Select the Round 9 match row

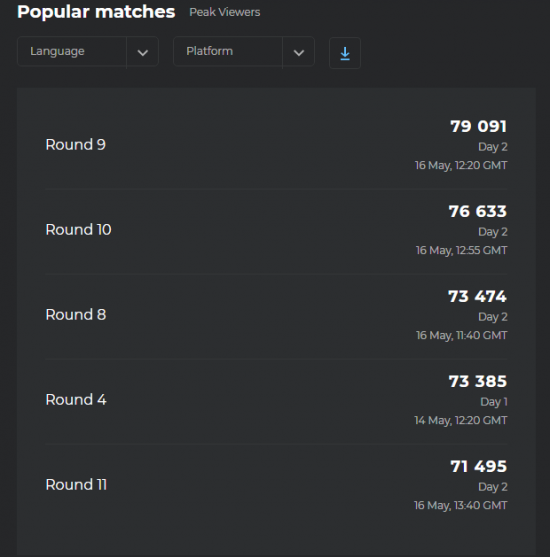(276, 146)
